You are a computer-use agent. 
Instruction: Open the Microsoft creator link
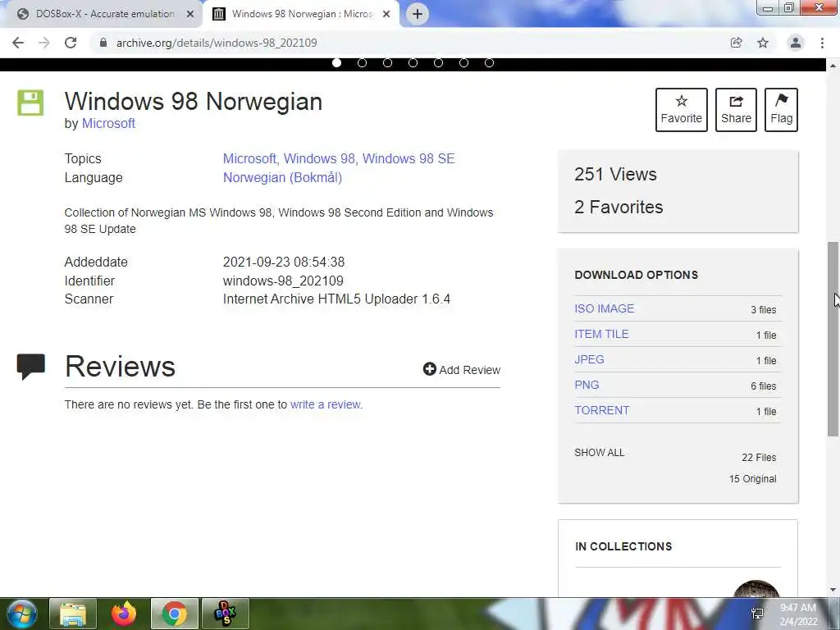(108, 123)
